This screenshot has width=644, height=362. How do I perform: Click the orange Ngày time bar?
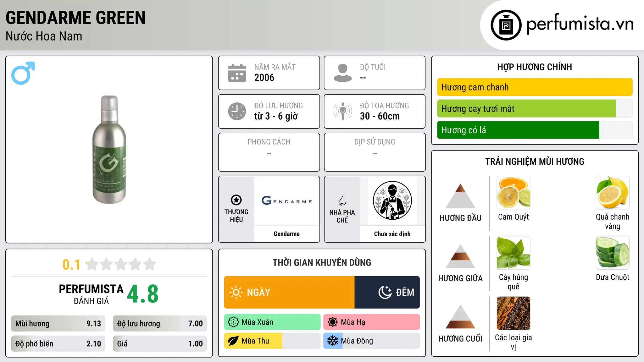coord(289,292)
